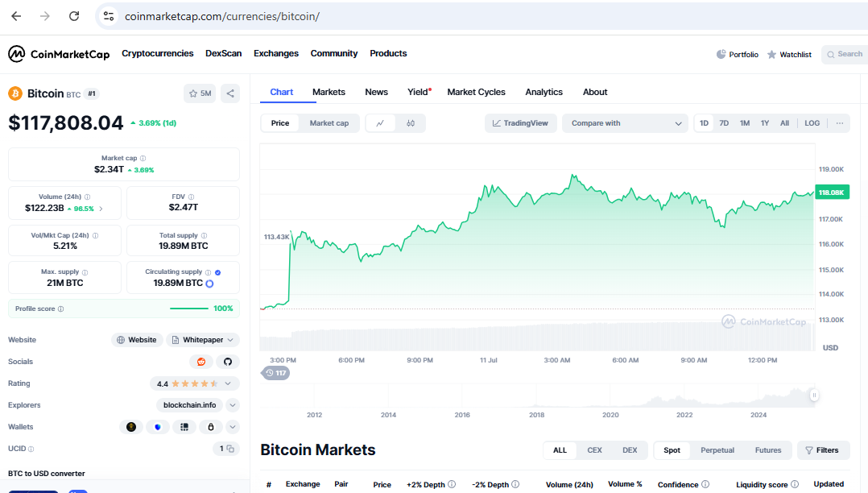
Task: Click the Max. supply info icon
Action: 85,272
